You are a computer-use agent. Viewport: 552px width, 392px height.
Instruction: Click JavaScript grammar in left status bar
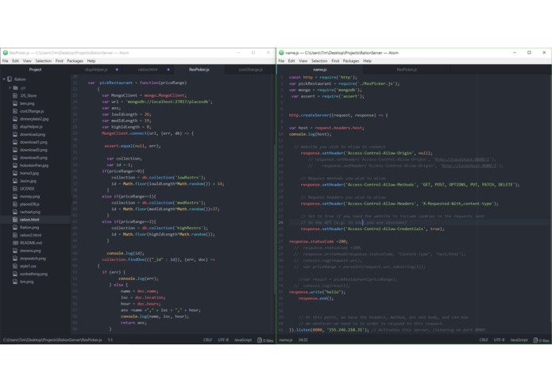(243, 340)
